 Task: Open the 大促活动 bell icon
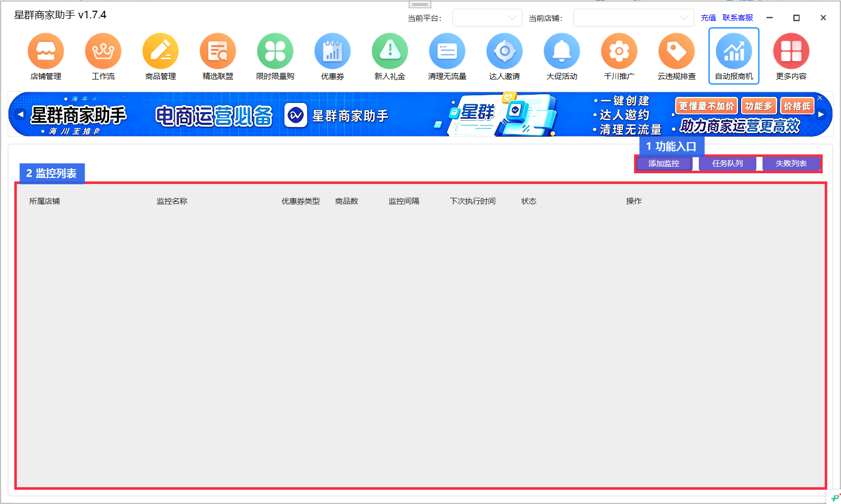click(x=562, y=51)
